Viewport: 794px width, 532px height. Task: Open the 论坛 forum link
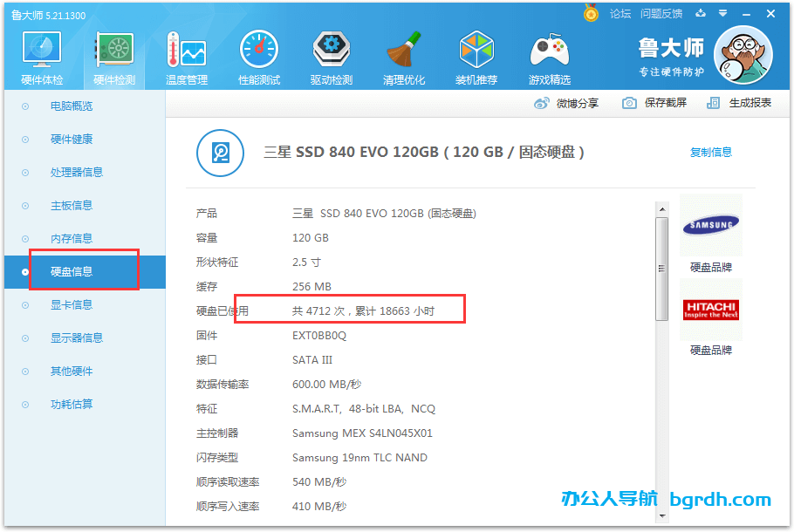pyautogui.click(x=620, y=13)
